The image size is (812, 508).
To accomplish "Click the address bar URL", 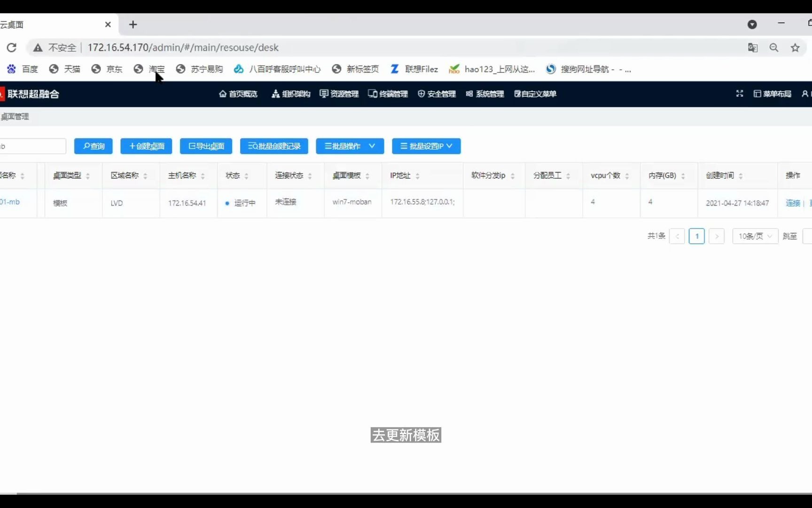I will [x=183, y=48].
